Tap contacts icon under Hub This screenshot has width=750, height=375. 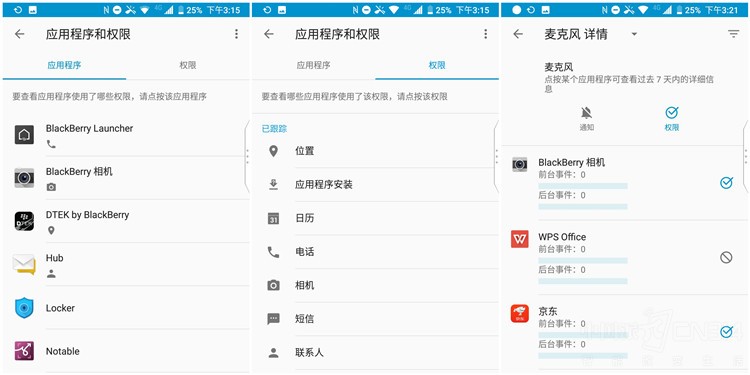pos(51,274)
